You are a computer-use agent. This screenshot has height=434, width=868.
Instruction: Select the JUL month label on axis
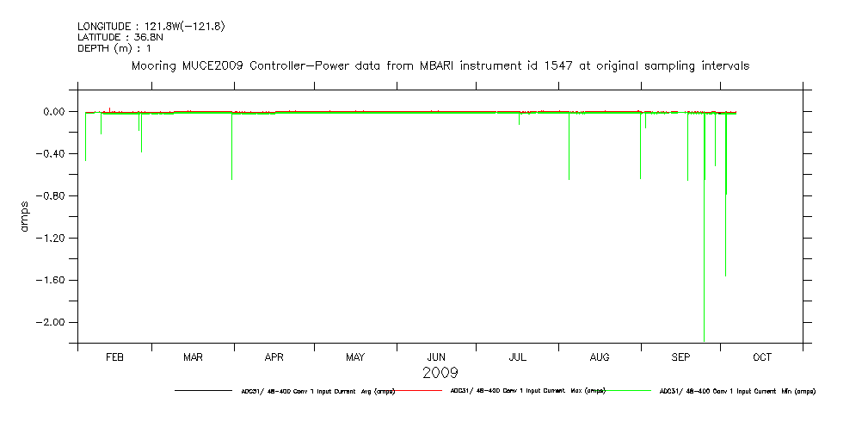click(x=517, y=356)
